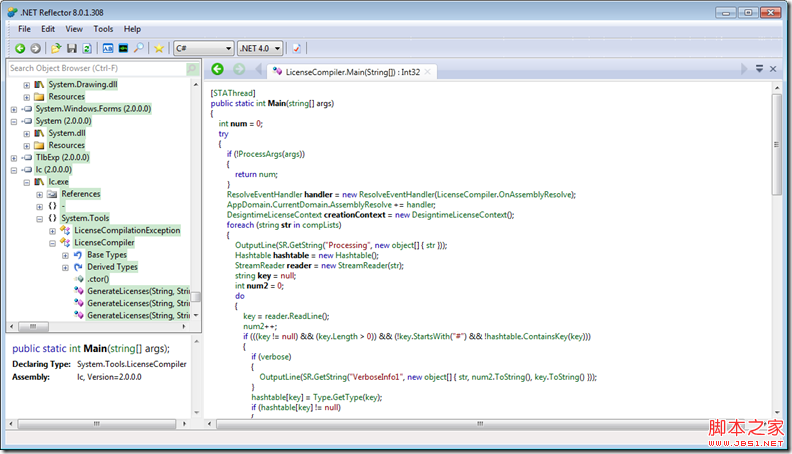Click the assembly tree horizontal scrollbar thumb
Image resolution: width=792 pixels, height=454 pixels.
(x=33, y=327)
